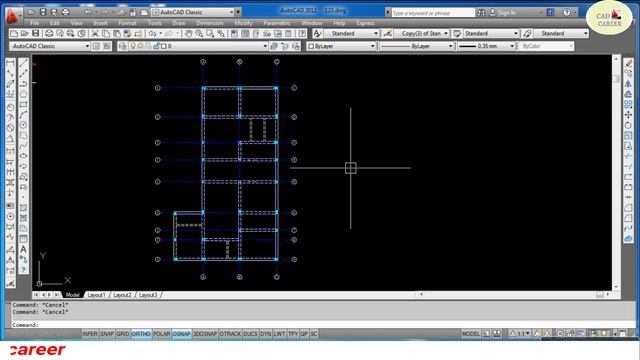Toggle INFER constraints in status bar
Image resolution: width=640 pixels, height=360 pixels.
[90, 334]
